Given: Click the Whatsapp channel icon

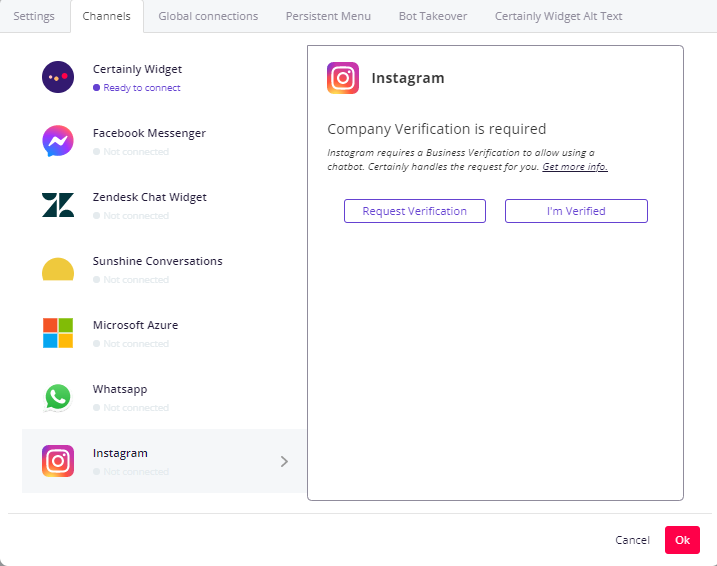Looking at the screenshot, I should [x=58, y=397].
